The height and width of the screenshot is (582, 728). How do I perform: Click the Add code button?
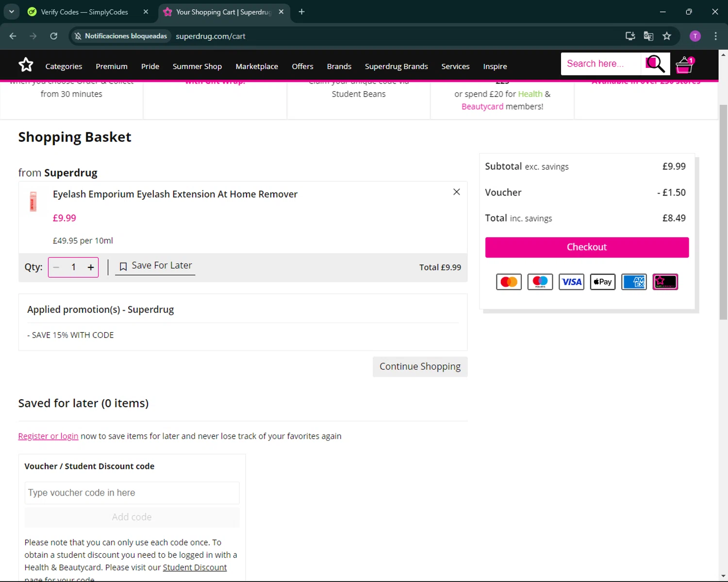132,517
